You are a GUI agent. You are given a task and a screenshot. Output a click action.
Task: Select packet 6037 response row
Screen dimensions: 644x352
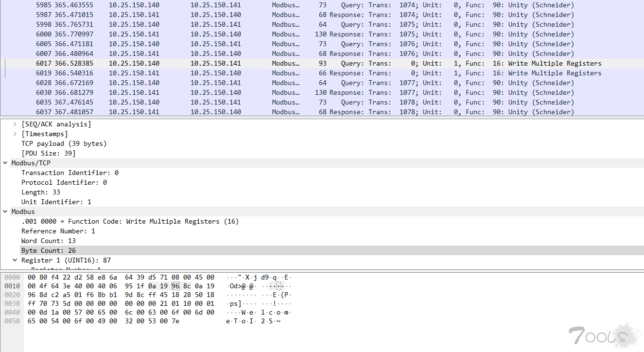click(322, 112)
